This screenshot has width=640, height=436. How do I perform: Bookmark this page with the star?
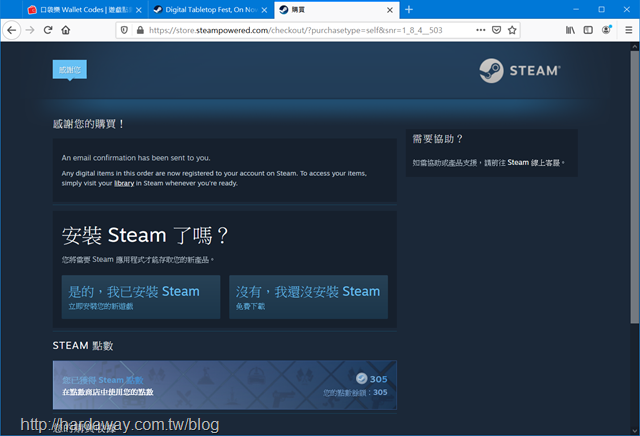pos(512,30)
